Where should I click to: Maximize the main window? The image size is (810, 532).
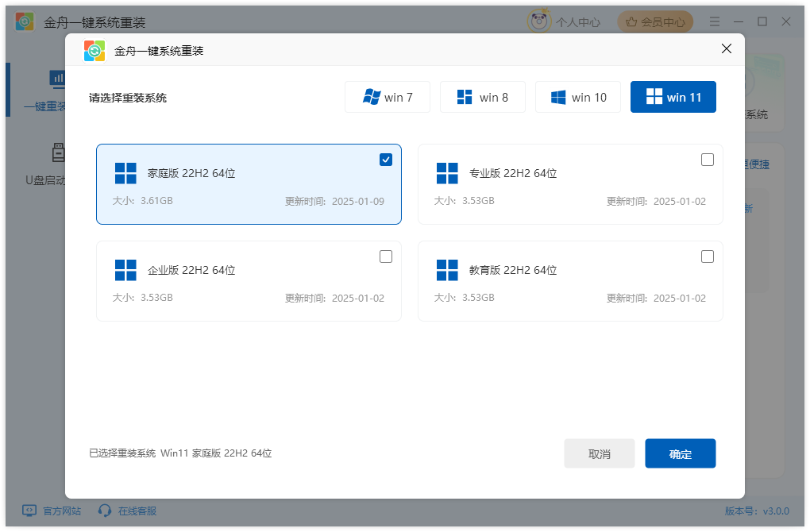tap(762, 21)
